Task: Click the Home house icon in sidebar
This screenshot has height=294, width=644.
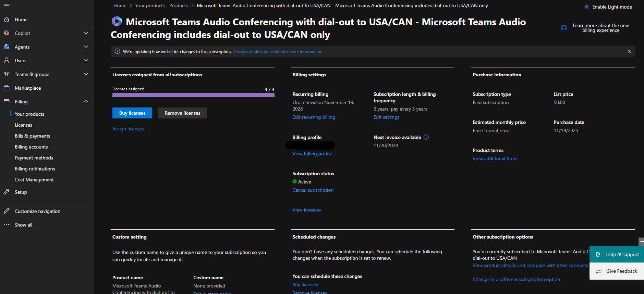Action: (7, 20)
